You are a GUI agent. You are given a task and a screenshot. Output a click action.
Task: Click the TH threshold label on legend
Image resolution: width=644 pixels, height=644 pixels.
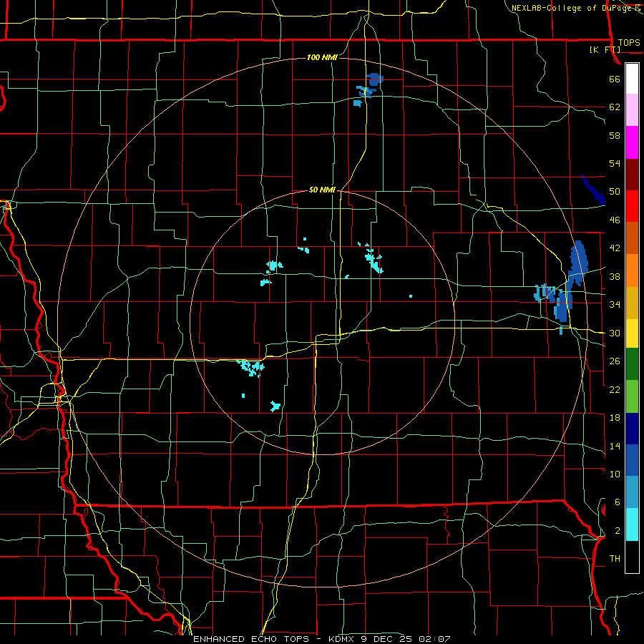point(615,559)
